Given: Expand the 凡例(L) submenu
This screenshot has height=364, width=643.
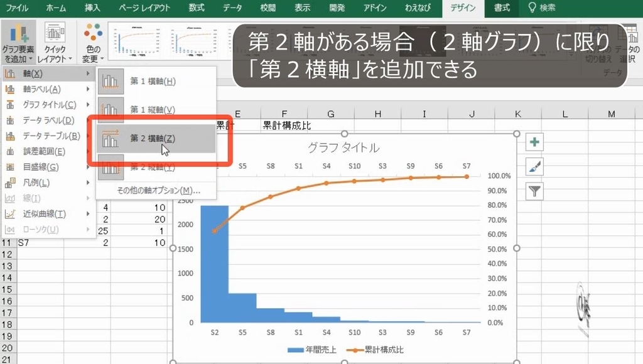Looking at the screenshot, I should [x=48, y=183].
